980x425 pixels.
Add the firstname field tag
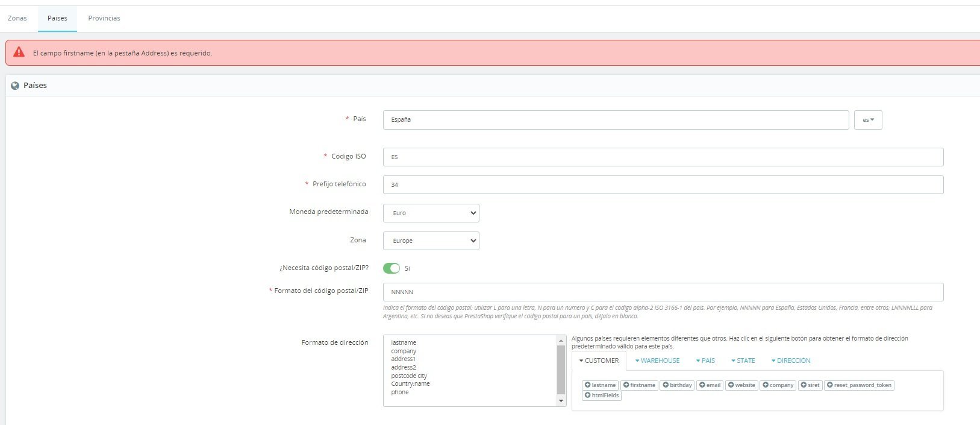click(639, 385)
